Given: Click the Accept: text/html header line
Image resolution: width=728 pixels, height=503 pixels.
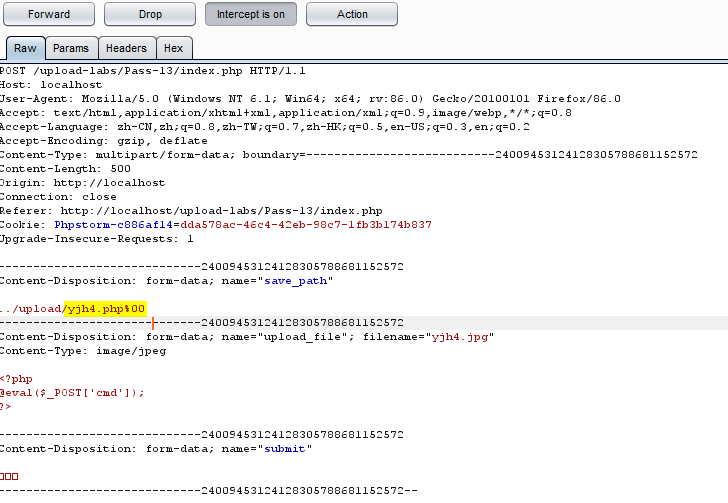Looking at the screenshot, I should click(286, 113).
